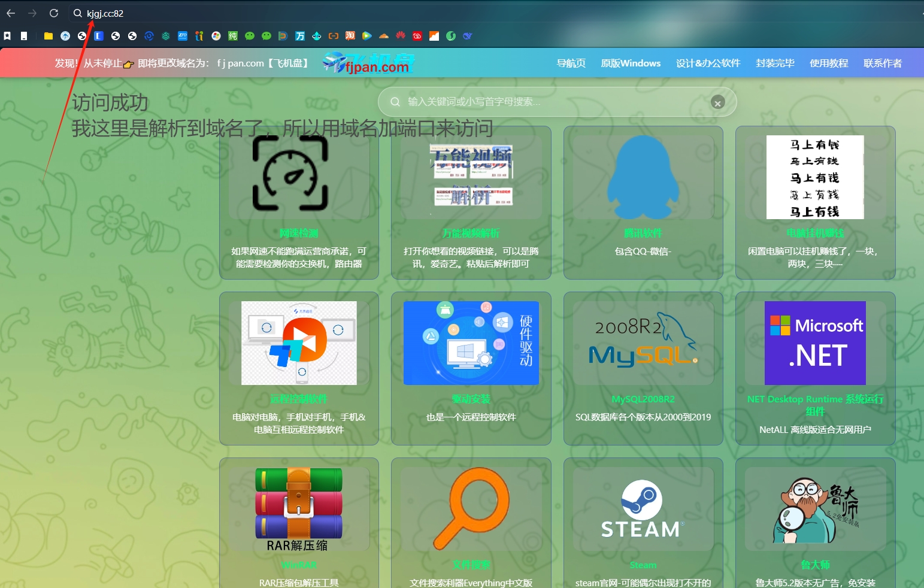924x588 pixels.
Task: Open the NET Desktop Runtime 系统运行组件 link
Action: (x=815, y=405)
